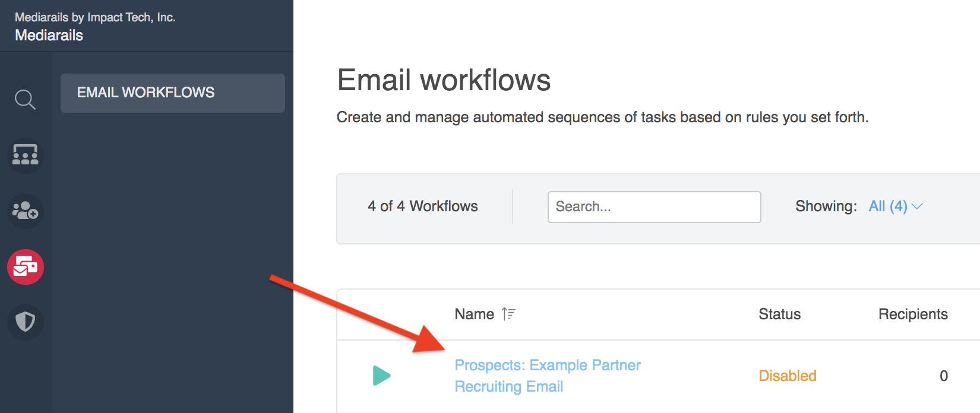The height and width of the screenshot is (413, 980).
Task: Click the orange Disabled status label
Action: pos(787,376)
